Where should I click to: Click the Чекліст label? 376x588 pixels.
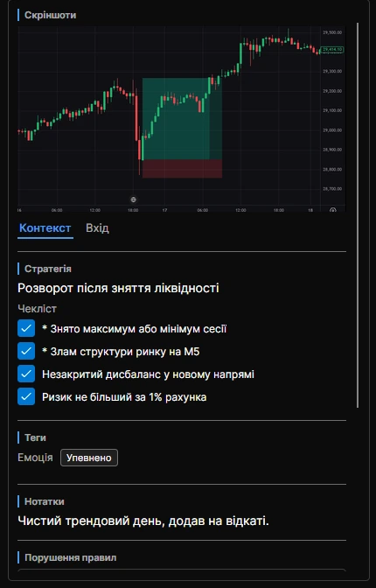[x=37, y=309]
